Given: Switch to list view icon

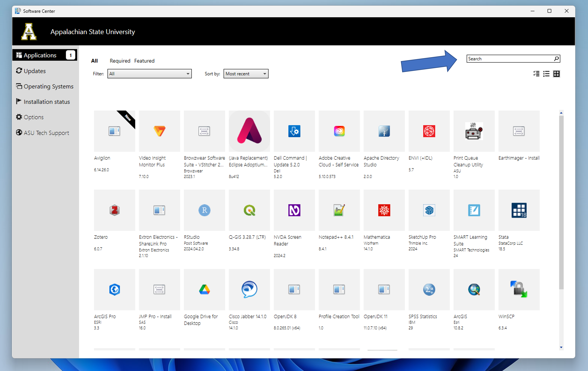Looking at the screenshot, I should coord(546,74).
